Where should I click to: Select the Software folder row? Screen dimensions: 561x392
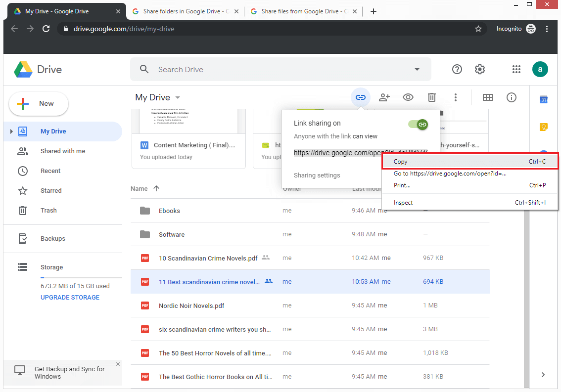pyautogui.click(x=310, y=234)
